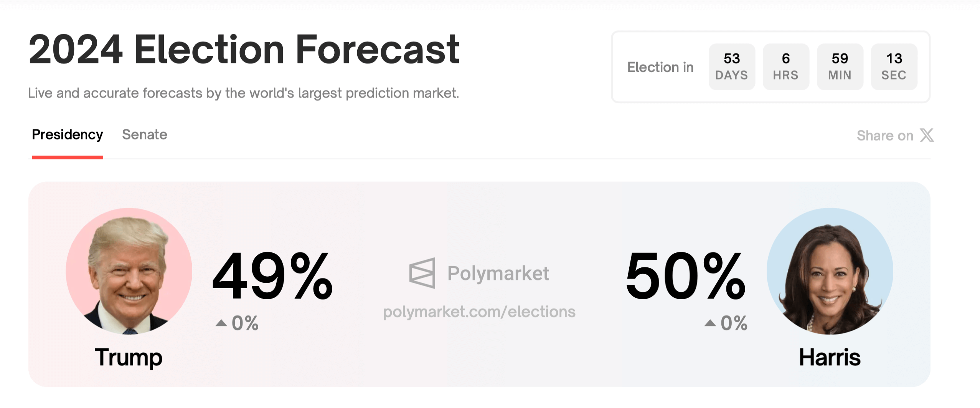
Task: Click the up arrow beside Harris's 0% change
Action: (710, 323)
